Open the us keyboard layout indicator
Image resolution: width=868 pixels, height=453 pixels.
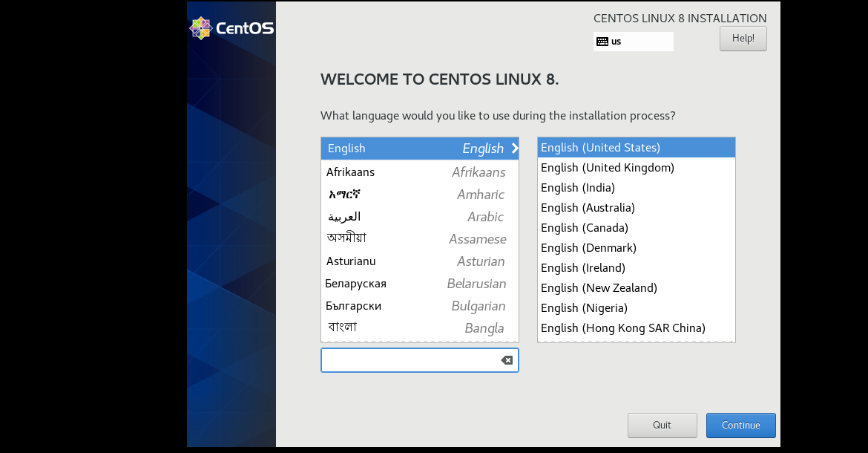click(634, 42)
